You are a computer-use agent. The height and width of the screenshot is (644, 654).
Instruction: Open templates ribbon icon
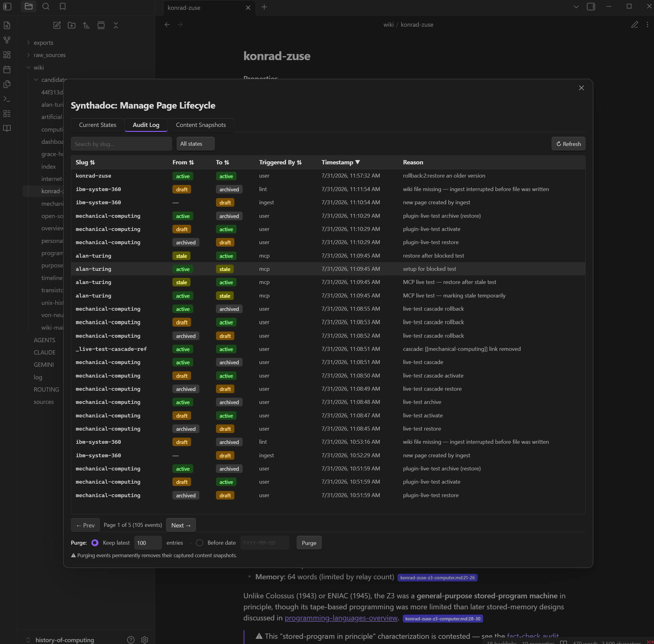tap(7, 84)
